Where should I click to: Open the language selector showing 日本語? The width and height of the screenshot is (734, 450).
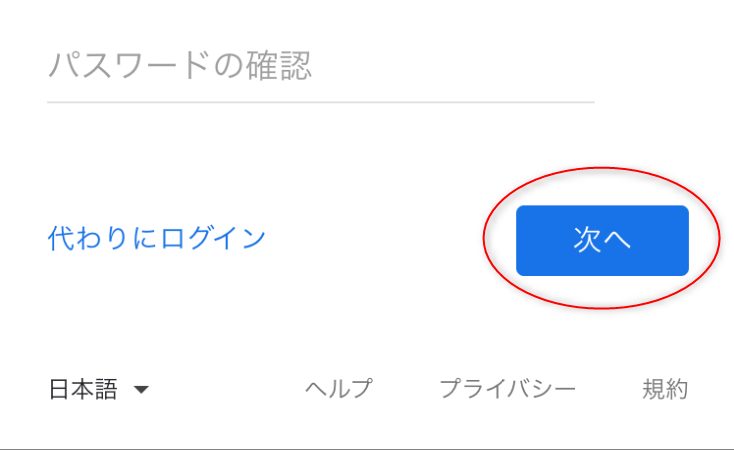tap(99, 389)
